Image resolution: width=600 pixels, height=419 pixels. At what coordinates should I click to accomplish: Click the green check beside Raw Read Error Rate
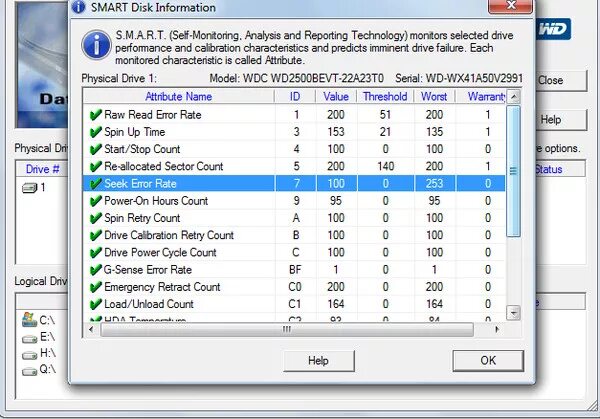coord(95,115)
